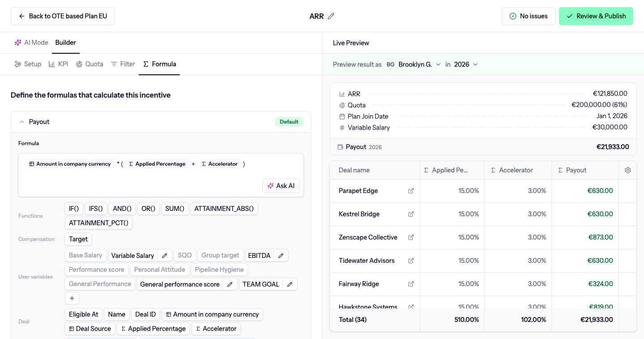Edit the Variable Salary user variable
Viewport: 644px width, 339px height.
point(165,255)
